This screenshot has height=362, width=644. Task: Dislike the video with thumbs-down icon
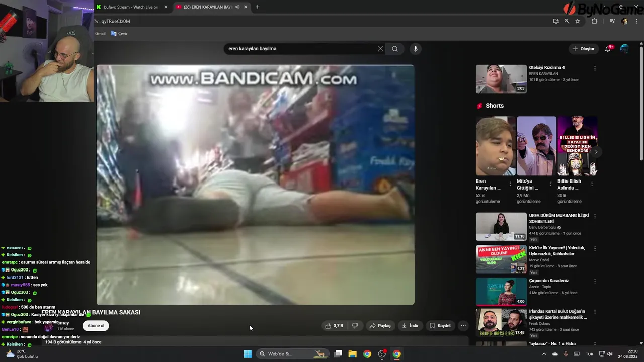coord(355,326)
